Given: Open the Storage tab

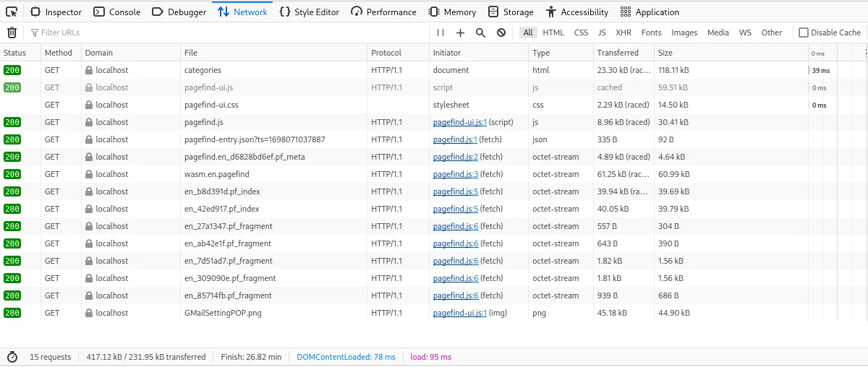Looking at the screenshot, I should [x=511, y=12].
